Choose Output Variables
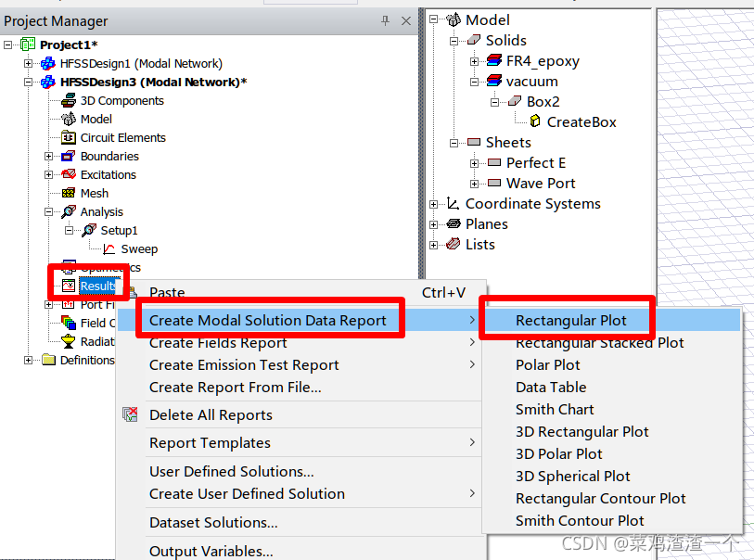 tap(300, 551)
